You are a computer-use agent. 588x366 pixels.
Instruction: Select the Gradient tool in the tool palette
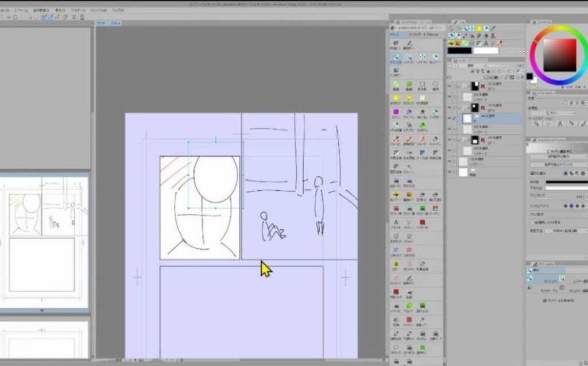click(x=458, y=44)
